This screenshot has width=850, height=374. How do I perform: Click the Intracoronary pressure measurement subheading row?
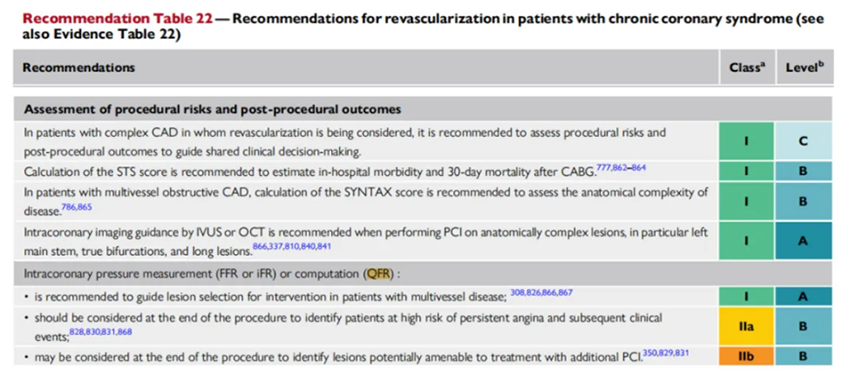(x=423, y=274)
